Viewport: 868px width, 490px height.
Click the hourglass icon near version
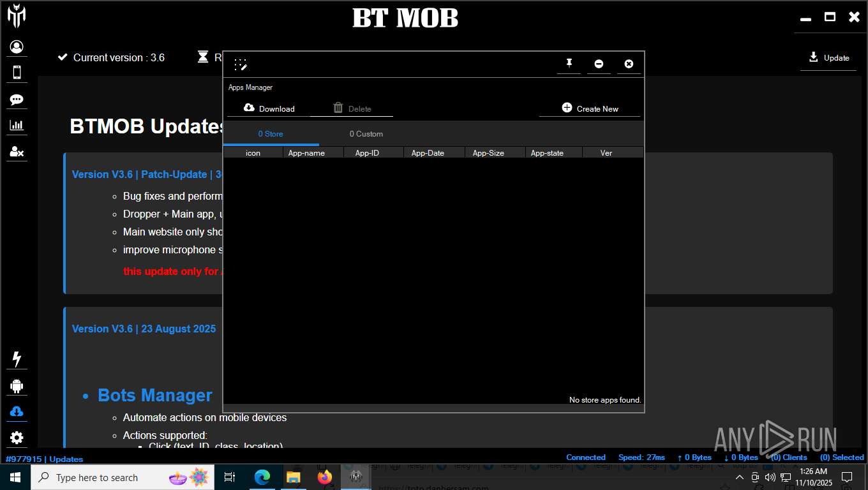203,57
